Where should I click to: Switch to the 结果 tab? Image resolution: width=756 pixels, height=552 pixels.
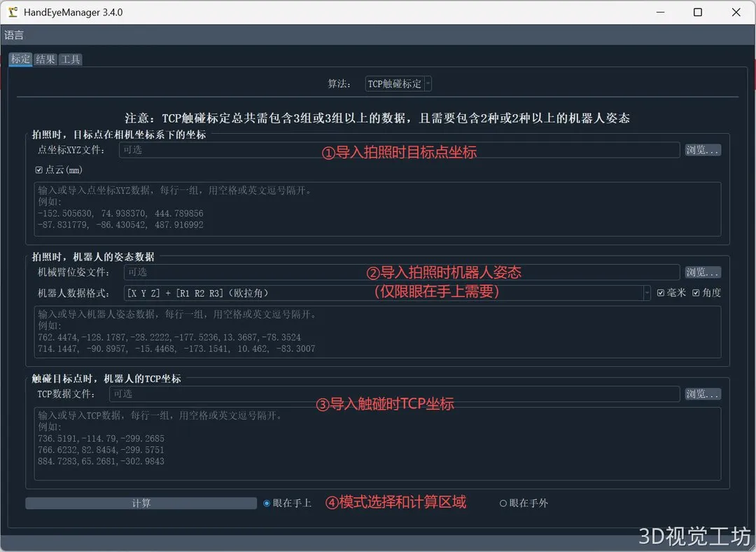(45, 60)
